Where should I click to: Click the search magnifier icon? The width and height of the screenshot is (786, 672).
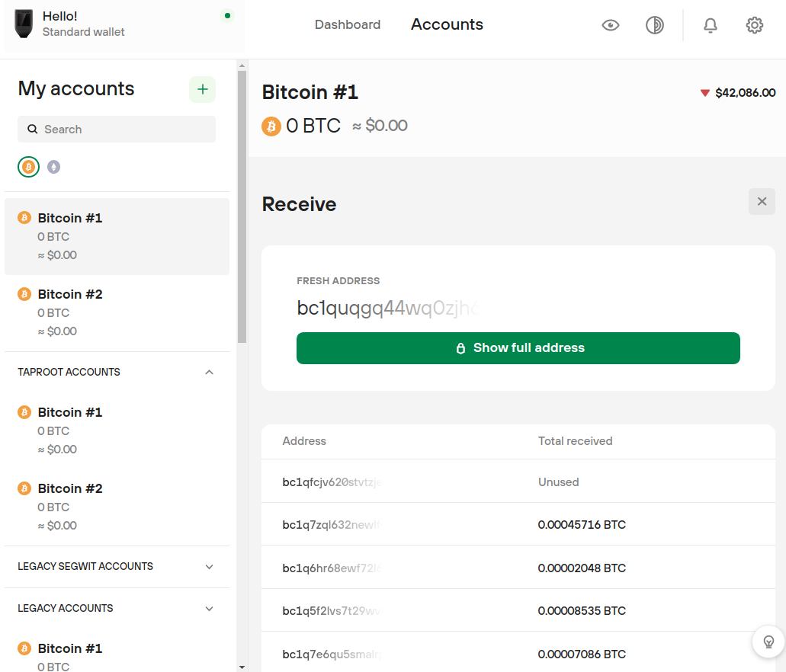click(33, 130)
